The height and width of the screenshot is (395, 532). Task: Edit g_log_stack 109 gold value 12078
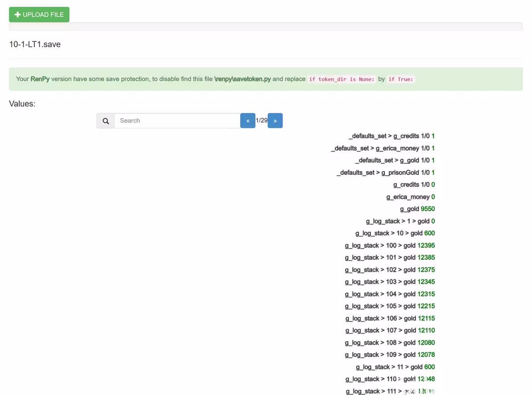(x=426, y=354)
